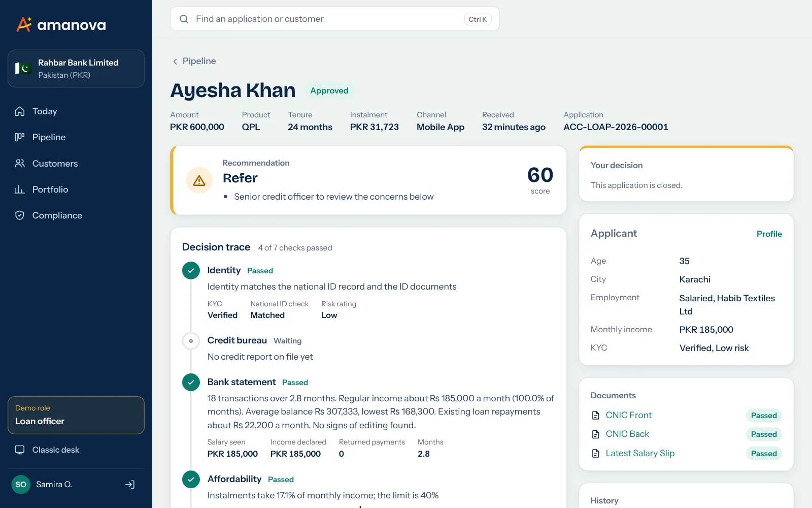
Task: Open the Latest Salary Slip link
Action: tap(640, 453)
